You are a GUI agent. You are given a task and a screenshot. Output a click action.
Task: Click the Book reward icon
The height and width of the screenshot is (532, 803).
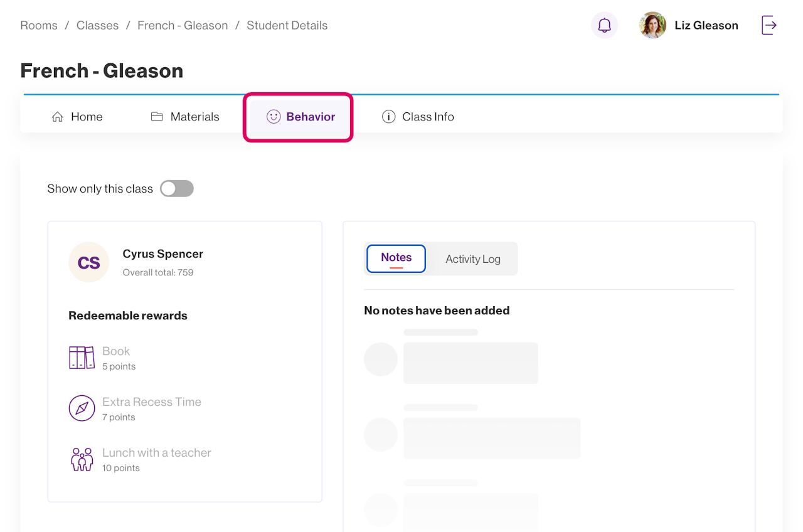82,358
